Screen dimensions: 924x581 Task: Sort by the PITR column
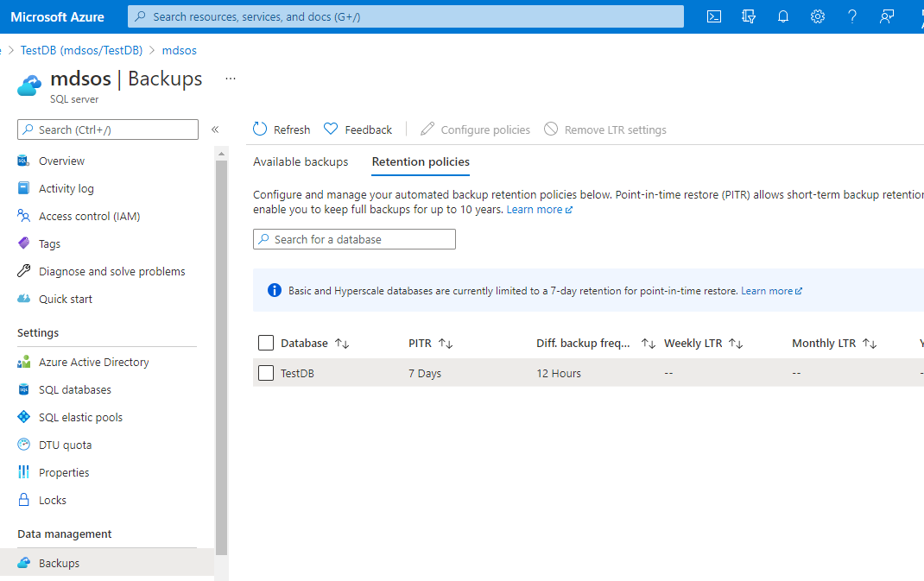(x=431, y=343)
